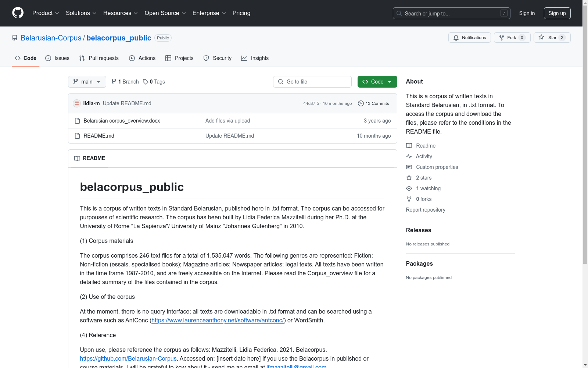Switch to the Security tab
Viewport: 588px width, 368px height.
(x=218, y=58)
